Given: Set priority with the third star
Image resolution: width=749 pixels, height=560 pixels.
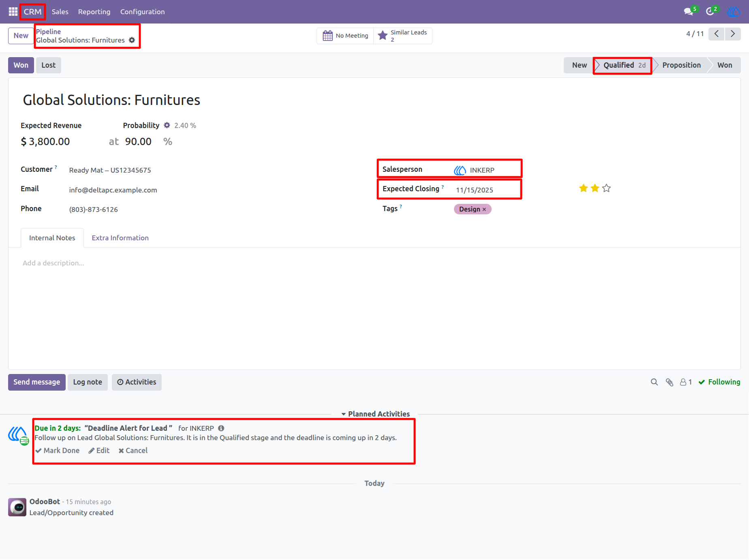Looking at the screenshot, I should coord(606,188).
